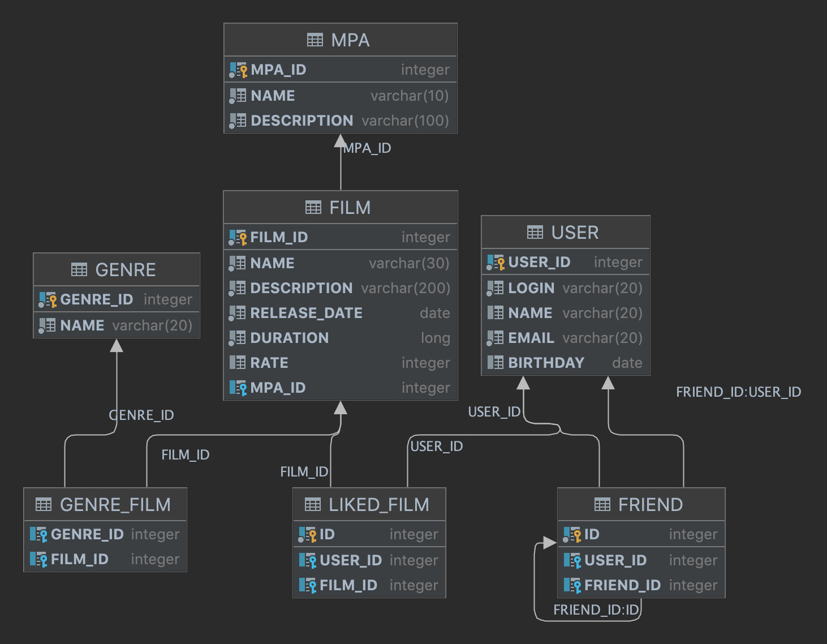Screen dimensions: 827x644
Task: Click USER_ID edge label above LIKED_FILM table
Action: [x=437, y=446]
